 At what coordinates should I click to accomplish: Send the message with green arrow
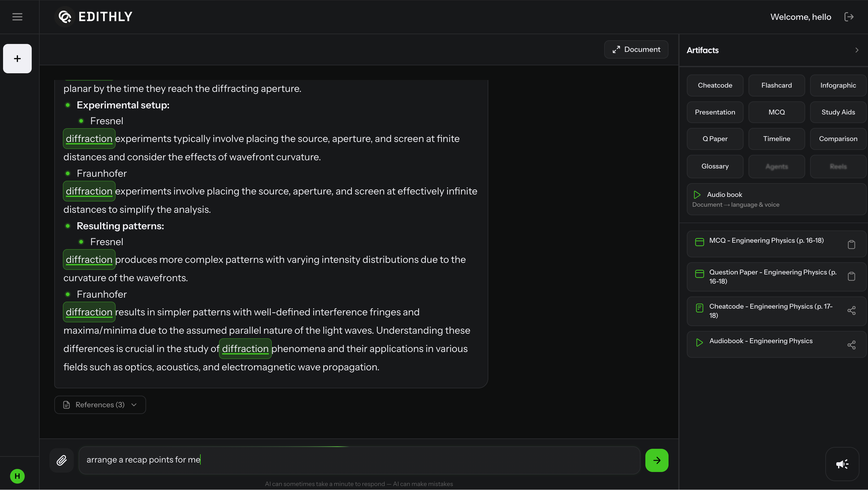tap(657, 460)
